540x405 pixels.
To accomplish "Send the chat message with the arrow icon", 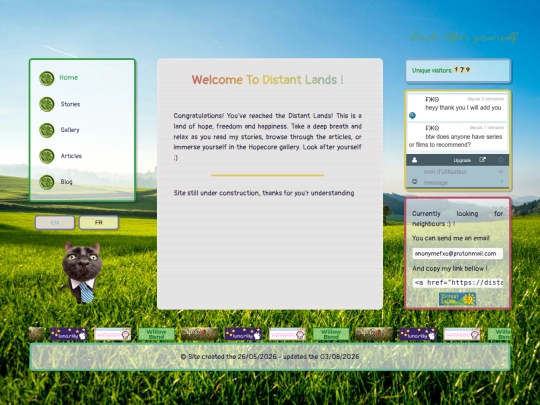I will click(x=501, y=181).
